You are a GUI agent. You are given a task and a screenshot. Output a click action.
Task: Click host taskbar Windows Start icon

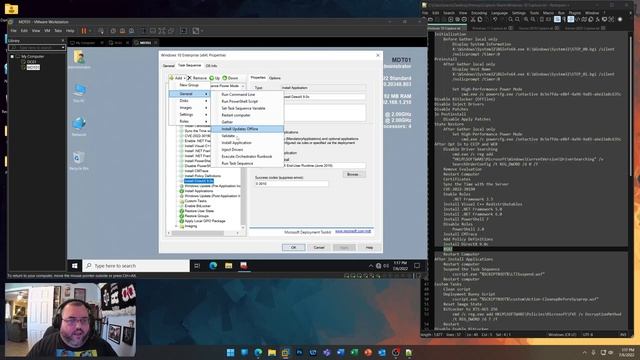point(231,352)
